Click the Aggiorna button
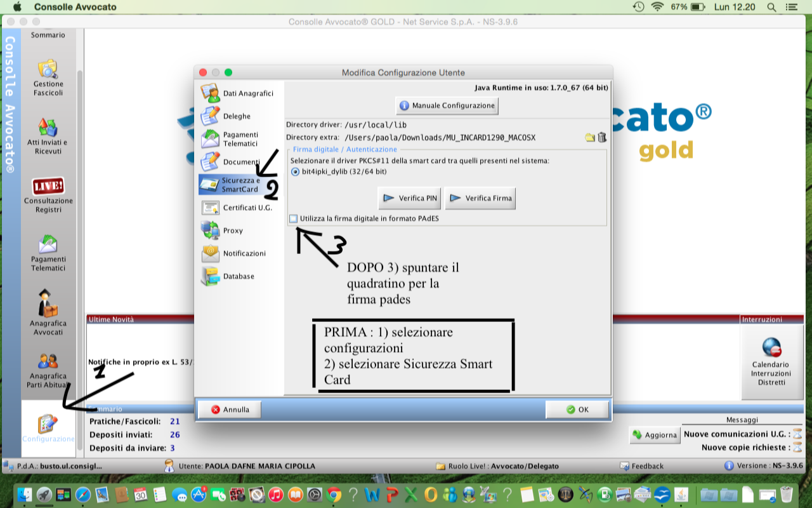 [655, 435]
